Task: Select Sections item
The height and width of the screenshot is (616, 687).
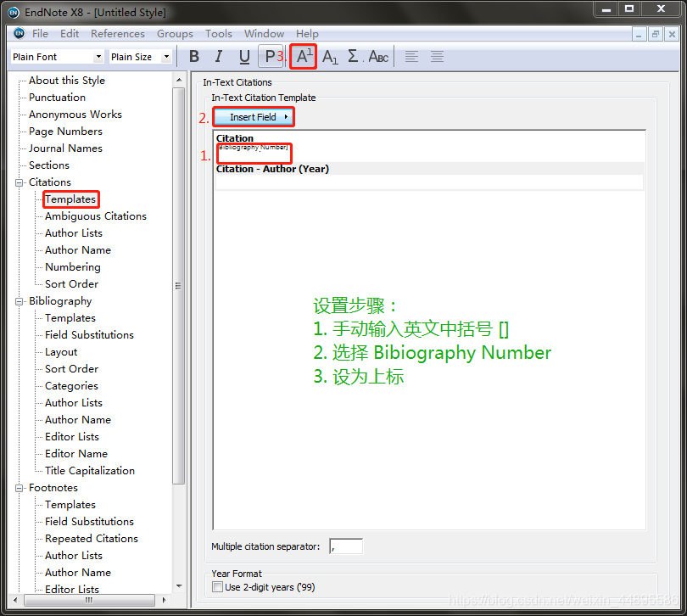Action: pos(49,165)
